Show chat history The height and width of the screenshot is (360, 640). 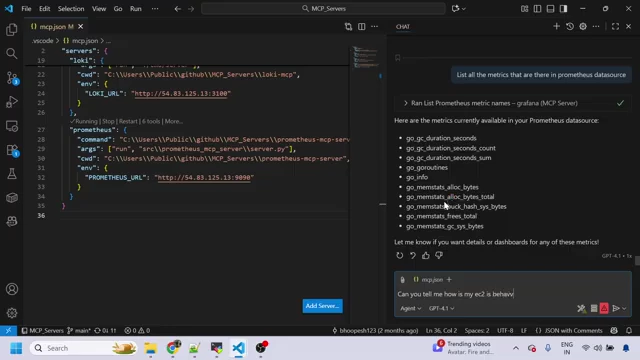[570, 27]
